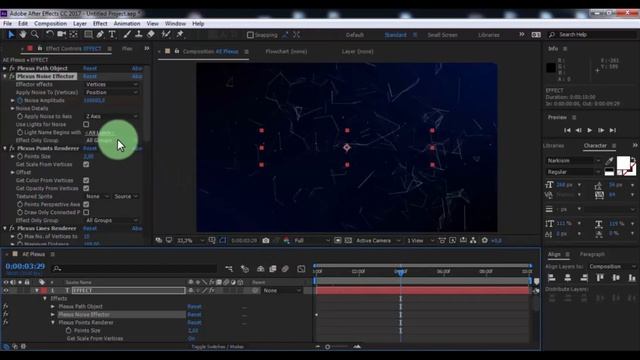Open the Animation menu

tap(127, 24)
